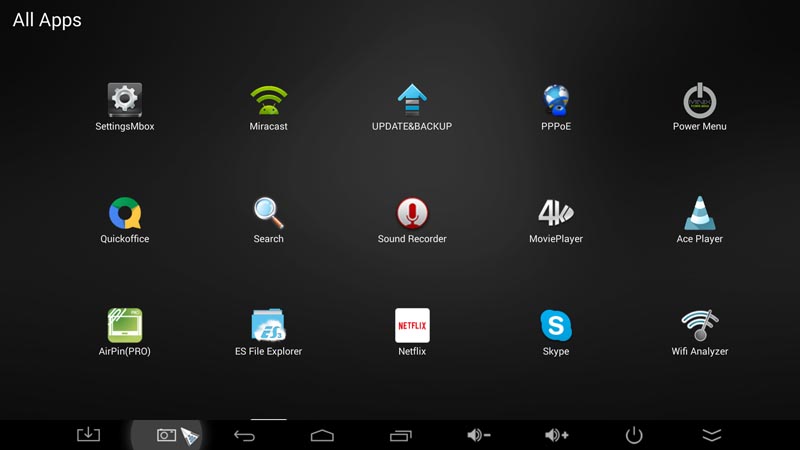Show recent apps in navigation bar
This screenshot has width=800, height=450.
tap(401, 435)
